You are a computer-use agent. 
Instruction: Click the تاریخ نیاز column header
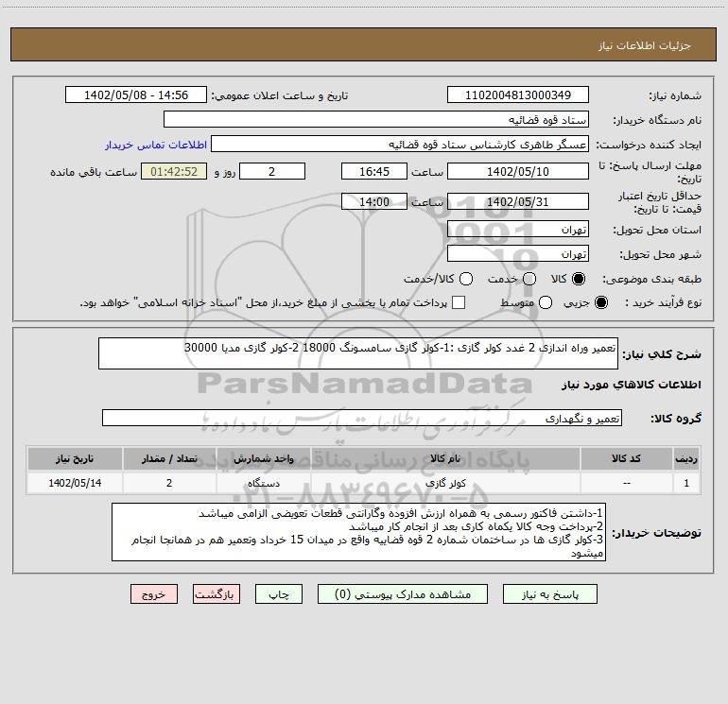click(75, 458)
